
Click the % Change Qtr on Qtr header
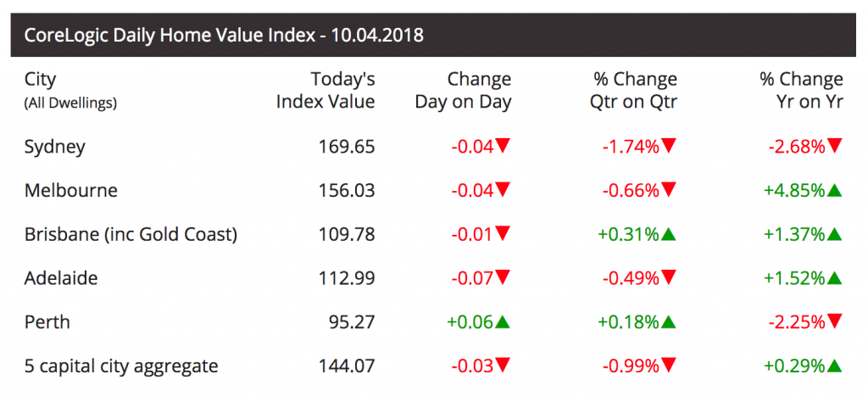point(633,91)
